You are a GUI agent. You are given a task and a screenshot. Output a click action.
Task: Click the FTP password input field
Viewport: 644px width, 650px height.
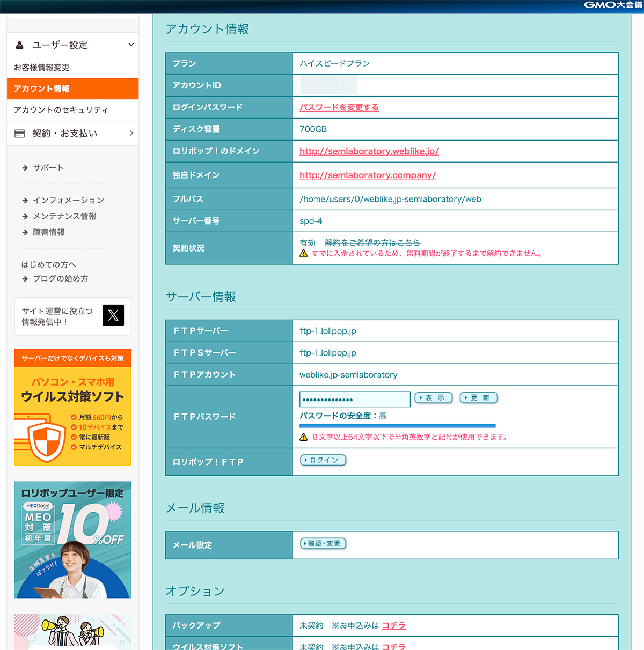click(354, 399)
